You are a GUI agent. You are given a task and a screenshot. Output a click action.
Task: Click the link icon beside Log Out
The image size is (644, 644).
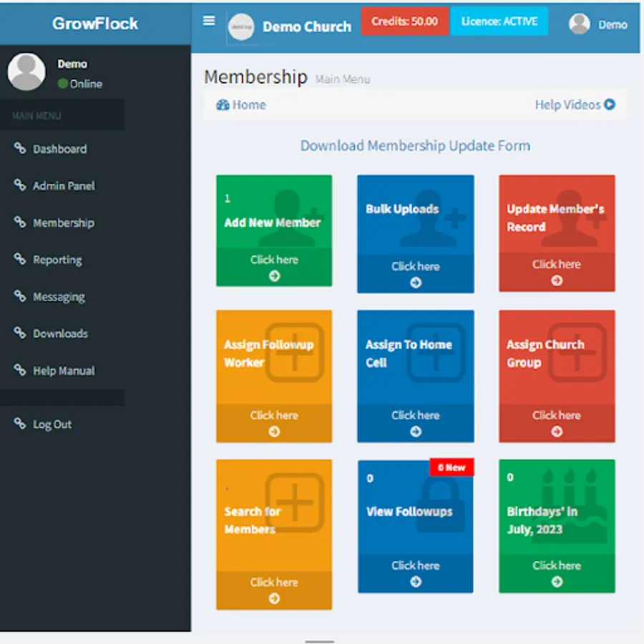pos(20,423)
